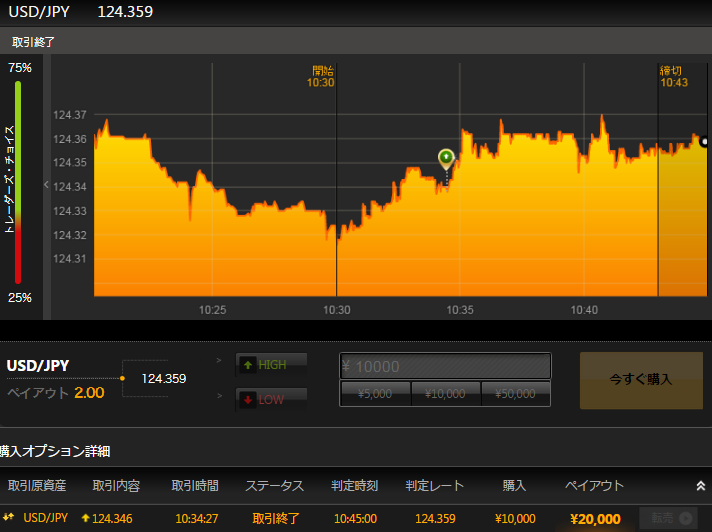Click the 開始 10:30 start marker label
Viewport: 712px width, 532px height.
point(321,76)
